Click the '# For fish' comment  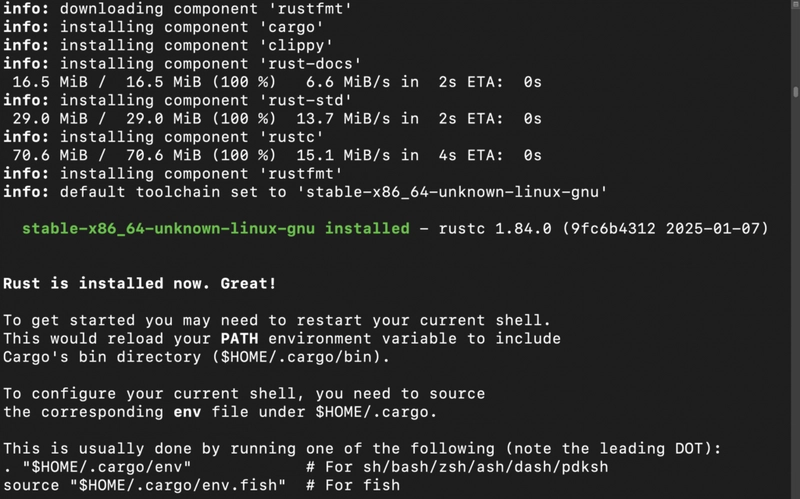(353, 485)
